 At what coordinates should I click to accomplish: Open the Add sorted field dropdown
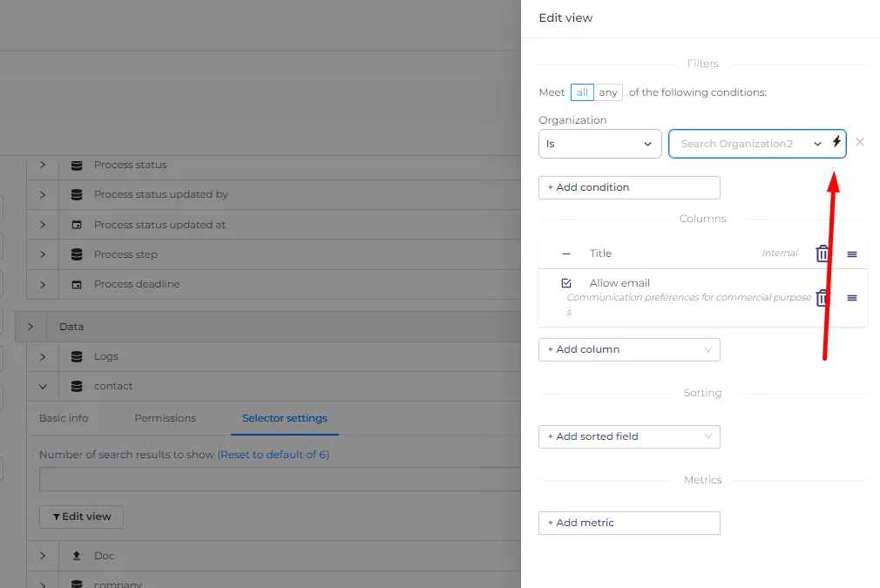[x=629, y=436]
